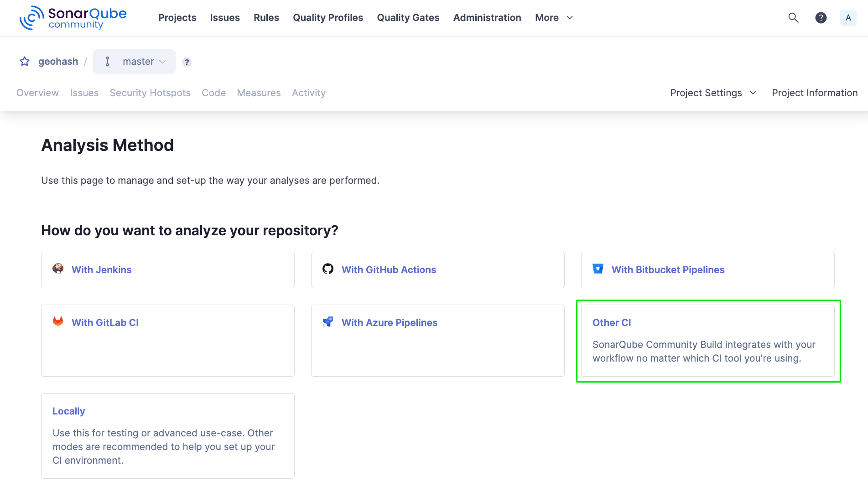Click the Jenkins logo icon
Screen dimensions: 868x487
point(58,269)
